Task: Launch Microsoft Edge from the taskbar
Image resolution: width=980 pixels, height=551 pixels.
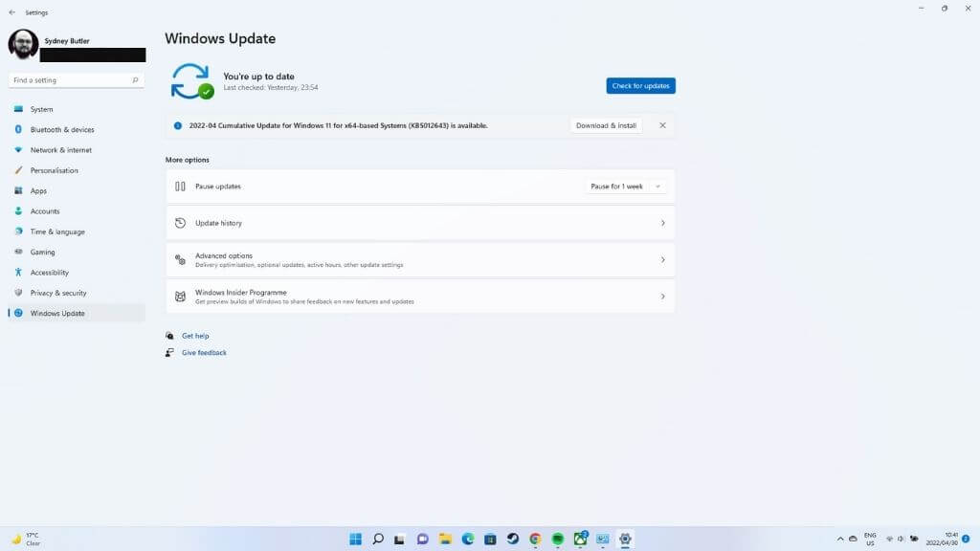Action: pos(467,539)
